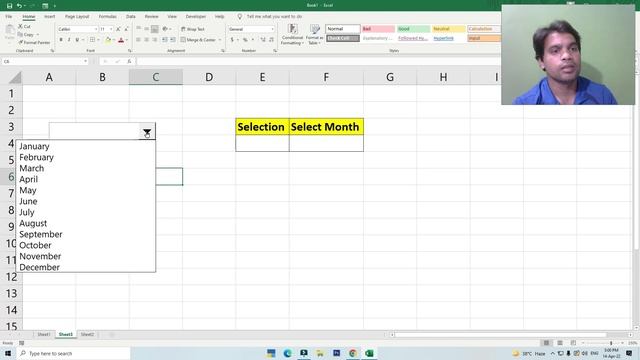This screenshot has height=360, width=640.
Task: Apply the Normal cell style
Action: 343,29
